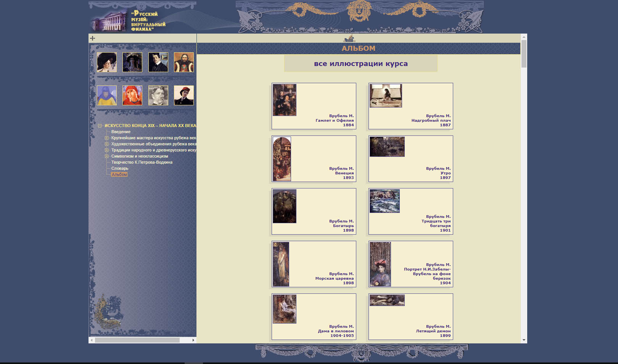Open Творчество К.Петрова-Водкина link
The height and width of the screenshot is (364, 618).
pos(142,163)
